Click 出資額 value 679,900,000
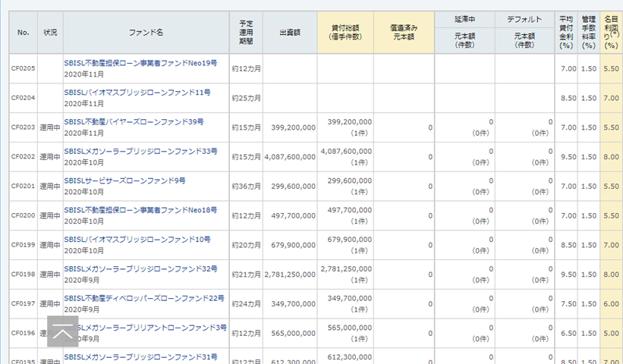The height and width of the screenshot is (364, 623). tap(294, 245)
